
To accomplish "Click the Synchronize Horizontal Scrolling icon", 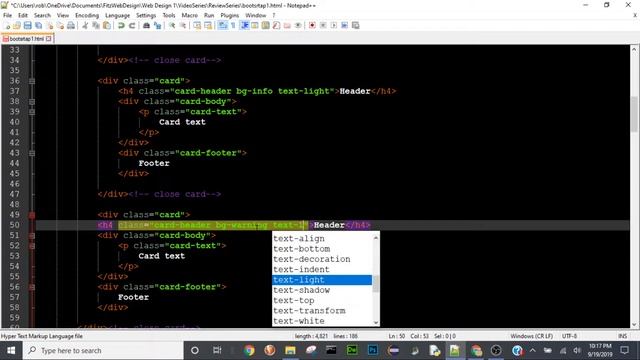I will 208,26.
